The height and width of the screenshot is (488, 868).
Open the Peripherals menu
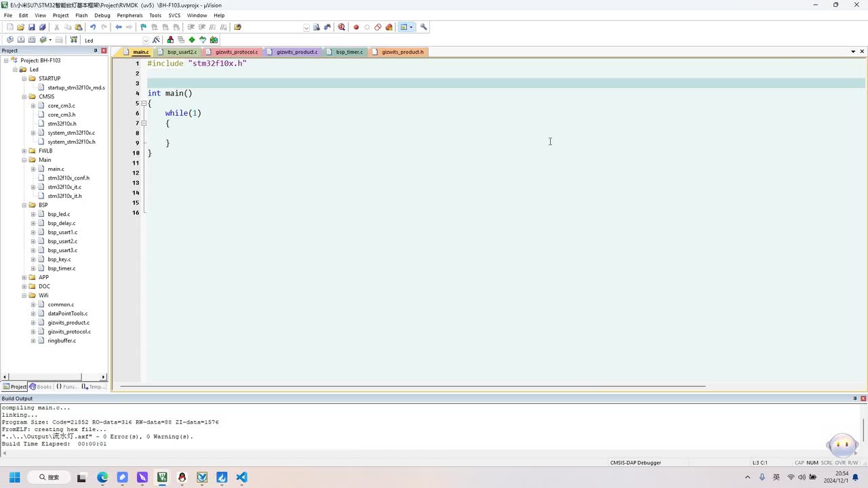coord(130,15)
